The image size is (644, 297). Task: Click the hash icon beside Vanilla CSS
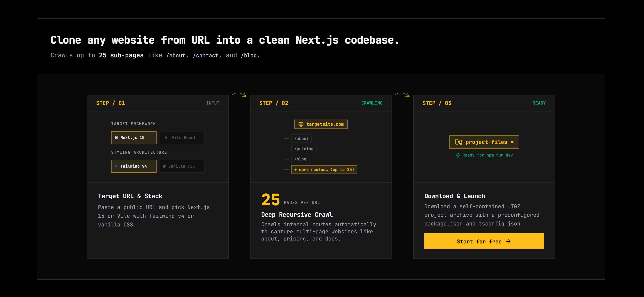coord(164,166)
